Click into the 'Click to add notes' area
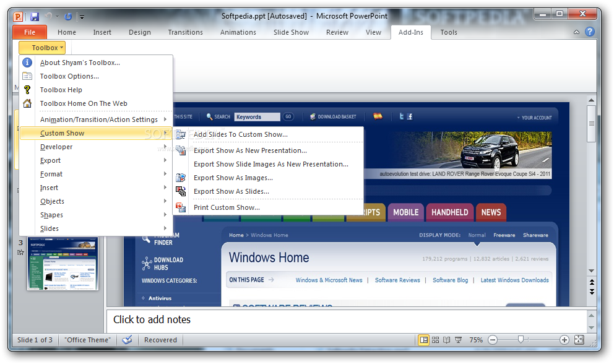This screenshot has height=364, width=614. pyautogui.click(x=347, y=320)
